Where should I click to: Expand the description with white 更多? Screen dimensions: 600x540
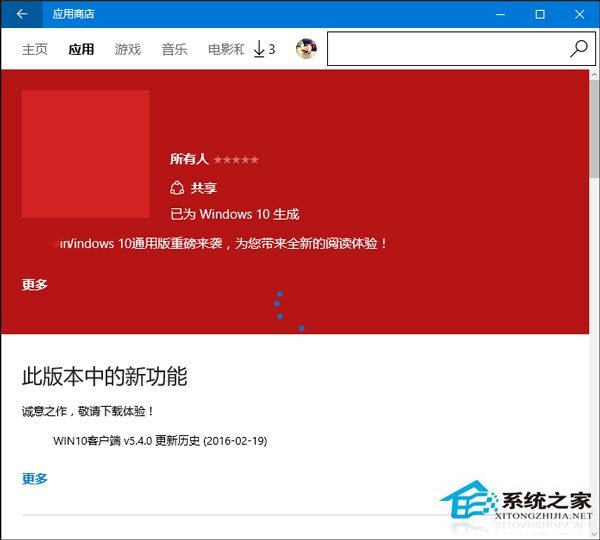[34, 284]
